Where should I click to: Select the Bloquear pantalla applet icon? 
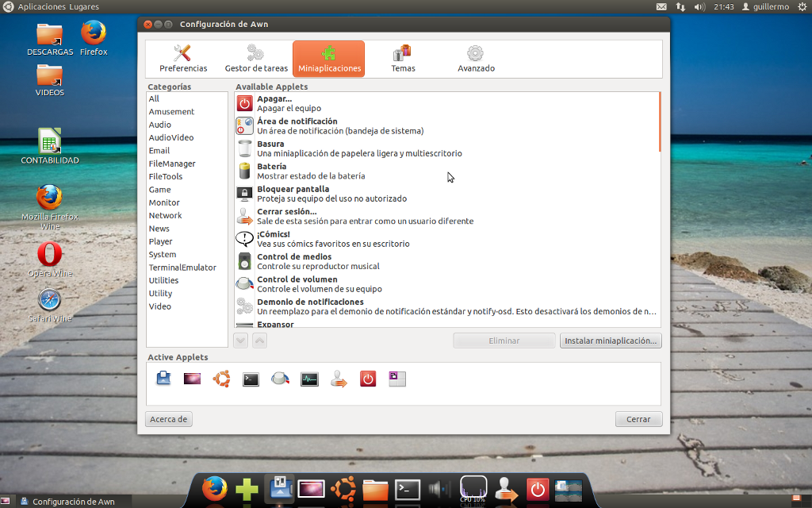pyautogui.click(x=244, y=194)
